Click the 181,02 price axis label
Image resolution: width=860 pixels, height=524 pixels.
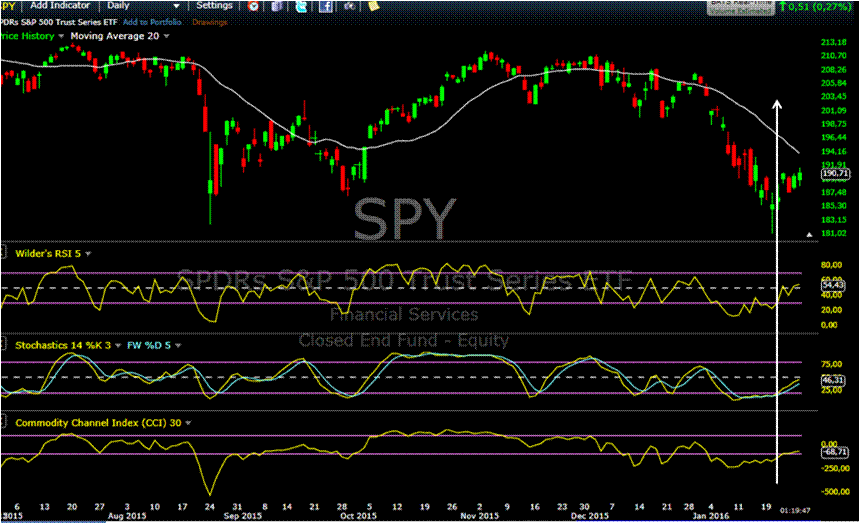(834, 234)
